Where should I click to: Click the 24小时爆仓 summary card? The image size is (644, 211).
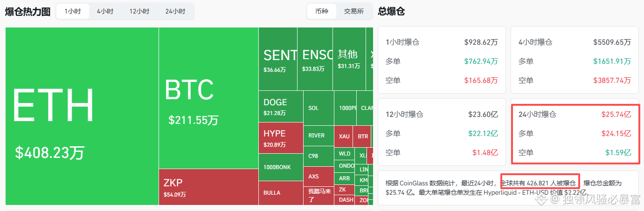575,133
